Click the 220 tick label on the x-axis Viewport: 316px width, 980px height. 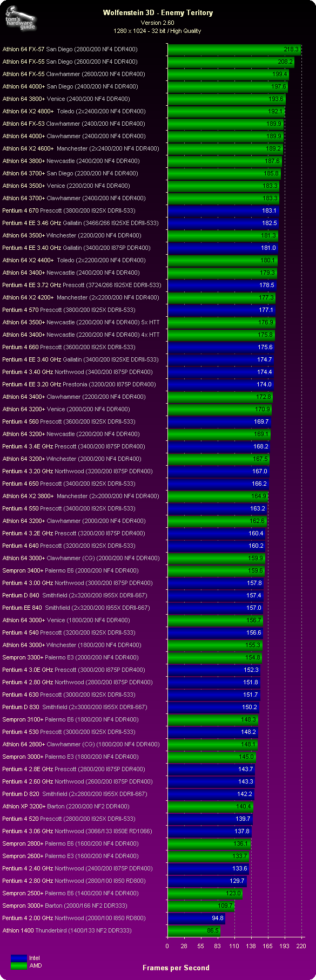[x=301, y=946]
